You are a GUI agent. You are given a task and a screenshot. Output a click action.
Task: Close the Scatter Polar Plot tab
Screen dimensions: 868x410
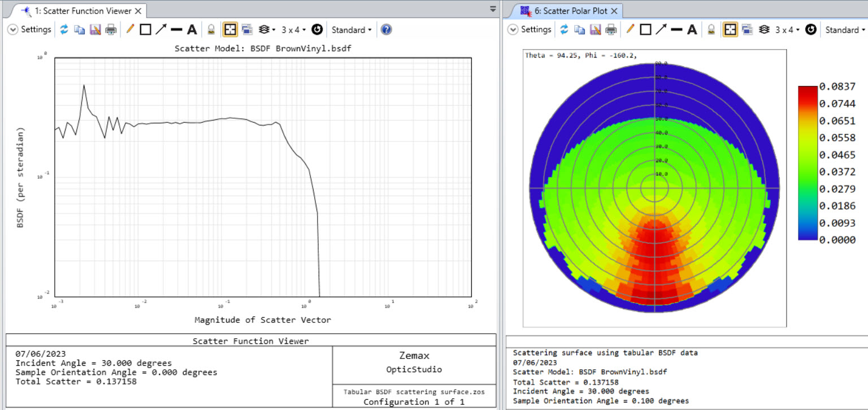[x=614, y=11]
